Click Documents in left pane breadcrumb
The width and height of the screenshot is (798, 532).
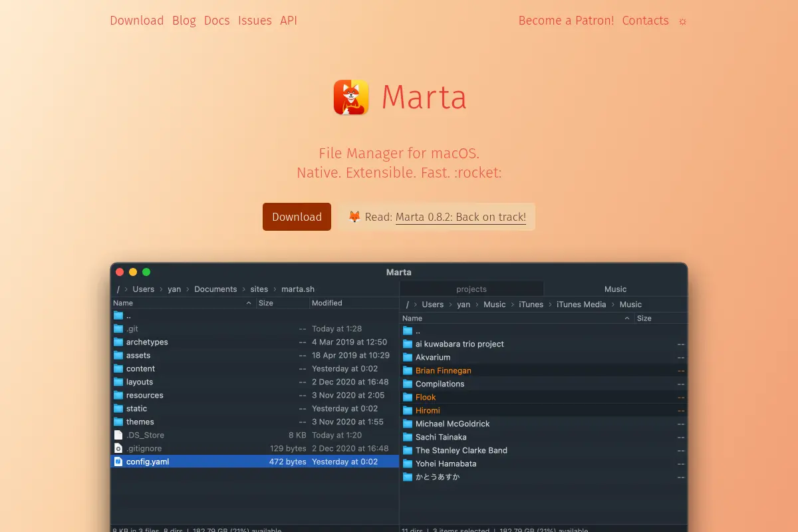pyautogui.click(x=215, y=289)
